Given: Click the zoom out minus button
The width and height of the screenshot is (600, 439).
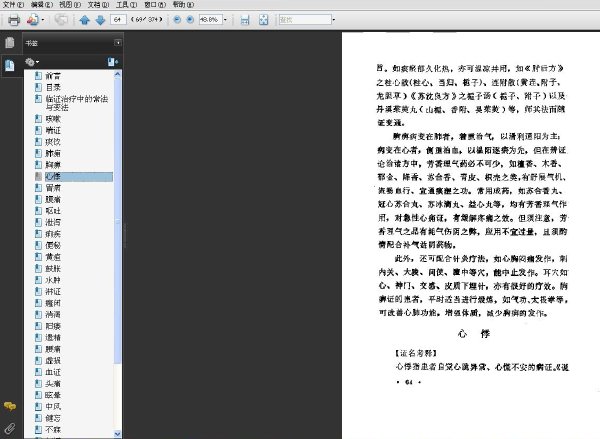Looking at the screenshot, I should pyautogui.click(x=177, y=20).
